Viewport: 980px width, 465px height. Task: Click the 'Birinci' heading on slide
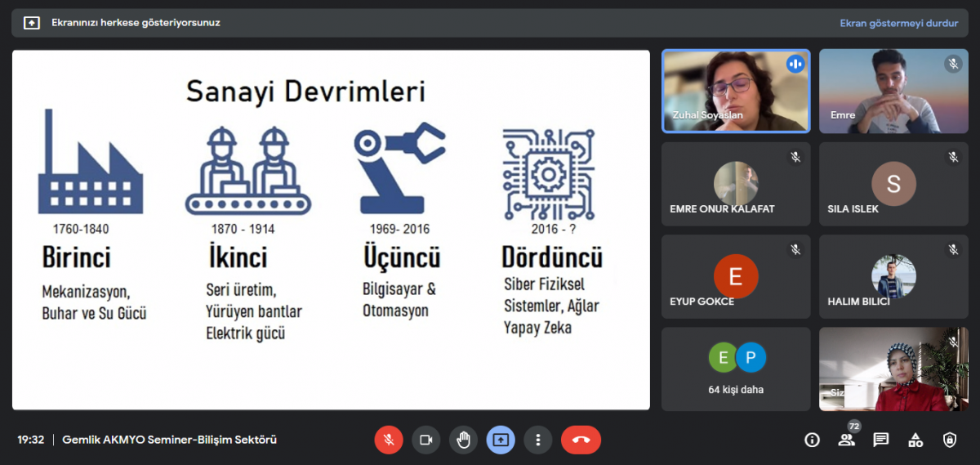[77, 257]
